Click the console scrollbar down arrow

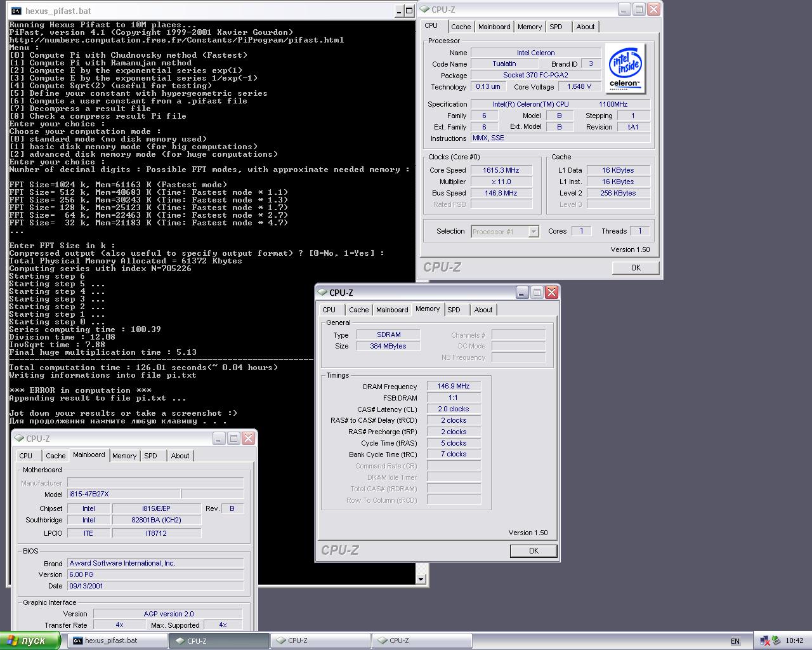[421, 579]
